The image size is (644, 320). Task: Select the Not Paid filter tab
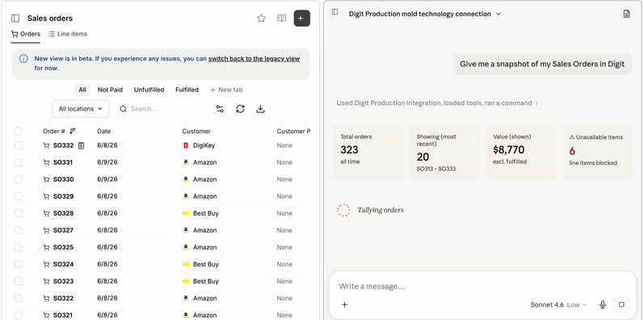tap(110, 90)
